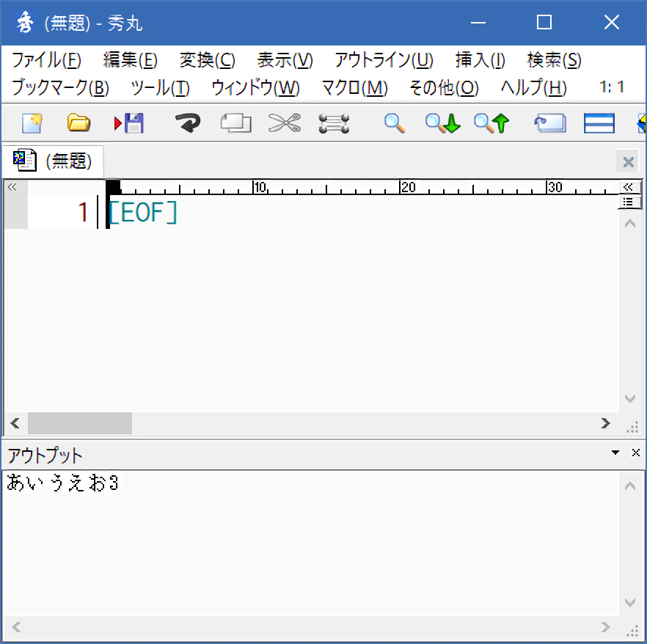Toggle the left outline panel collapse chevron
Viewport: 647px width, 644px height.
pyautogui.click(x=12, y=187)
